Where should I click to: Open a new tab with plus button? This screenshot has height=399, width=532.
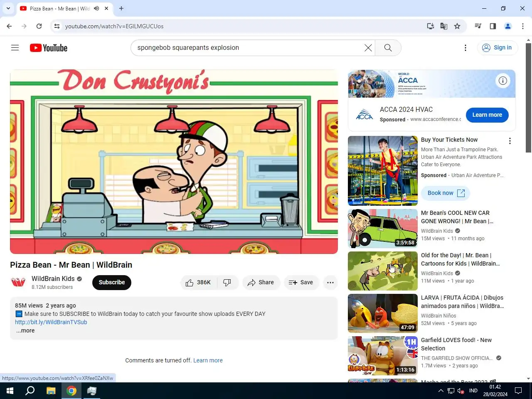point(121,8)
